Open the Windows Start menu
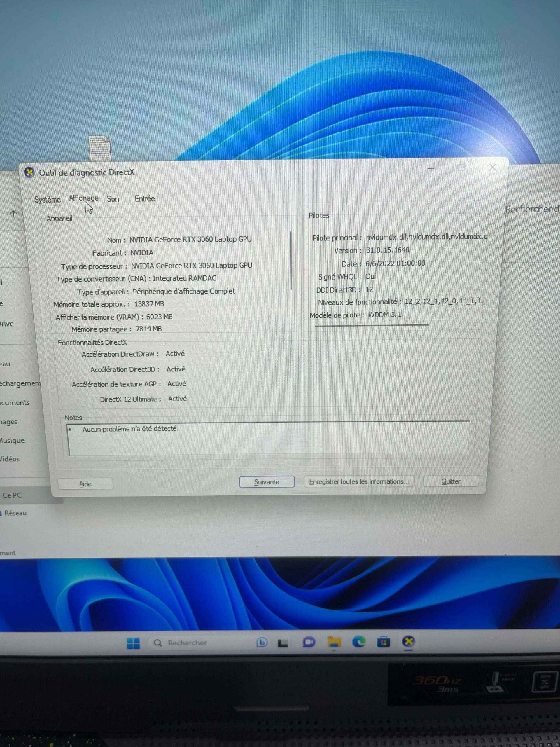This screenshot has width=560, height=747. pyautogui.click(x=133, y=643)
